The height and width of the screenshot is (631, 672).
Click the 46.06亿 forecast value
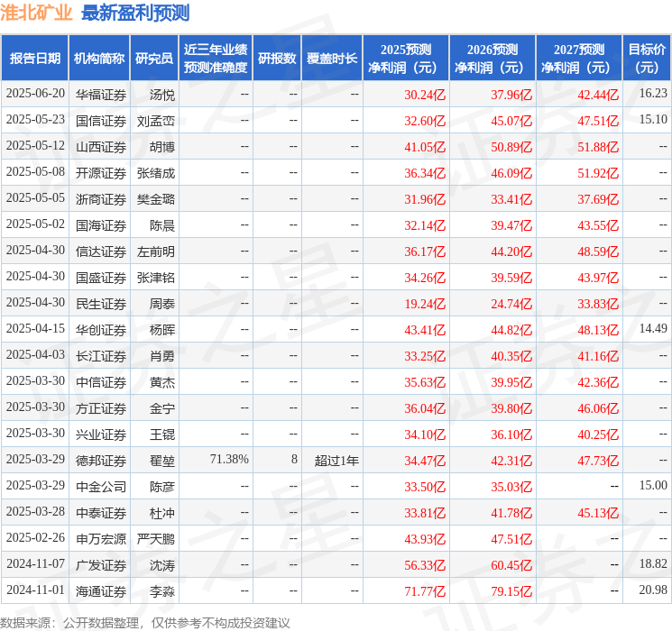pyautogui.click(x=598, y=408)
